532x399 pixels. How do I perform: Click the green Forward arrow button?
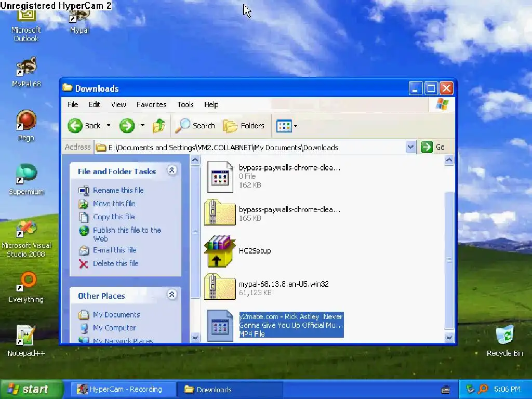pos(127,126)
